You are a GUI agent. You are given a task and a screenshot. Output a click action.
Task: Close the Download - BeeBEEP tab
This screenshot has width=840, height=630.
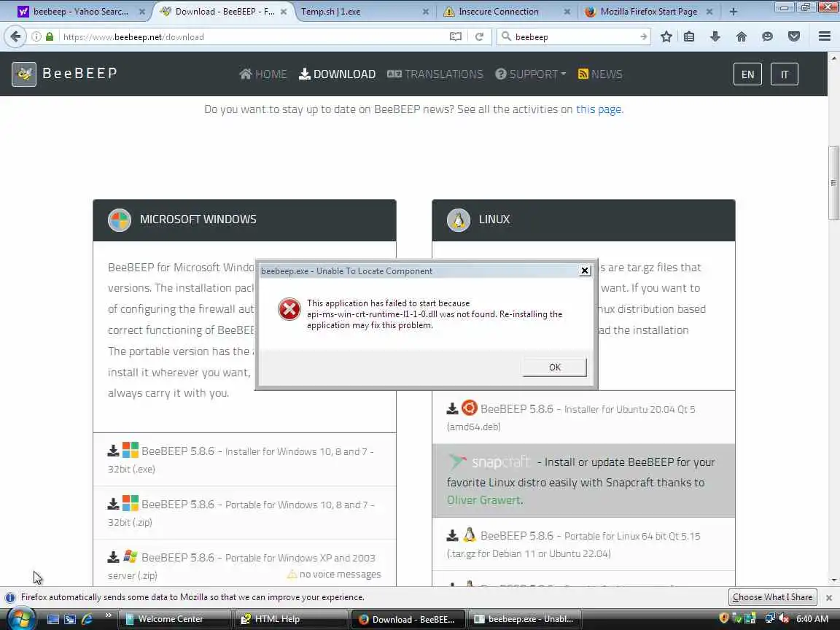click(x=284, y=11)
